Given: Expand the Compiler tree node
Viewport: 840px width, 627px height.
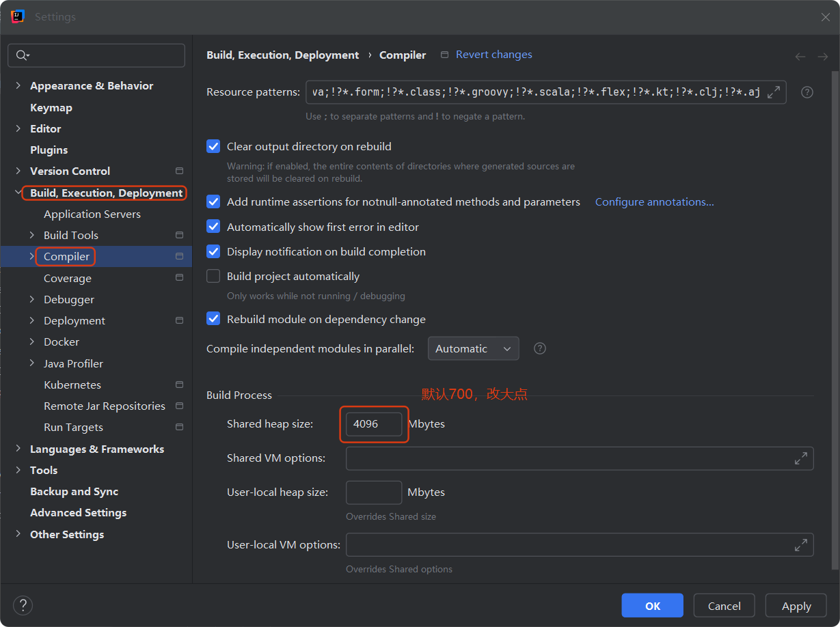Looking at the screenshot, I should click(31, 256).
